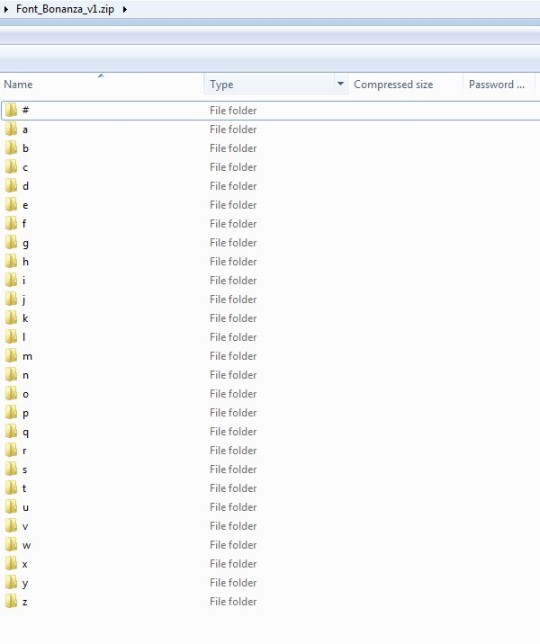Pick the 't' folder icon
Image resolution: width=540 pixels, height=644 pixels.
coord(11,488)
